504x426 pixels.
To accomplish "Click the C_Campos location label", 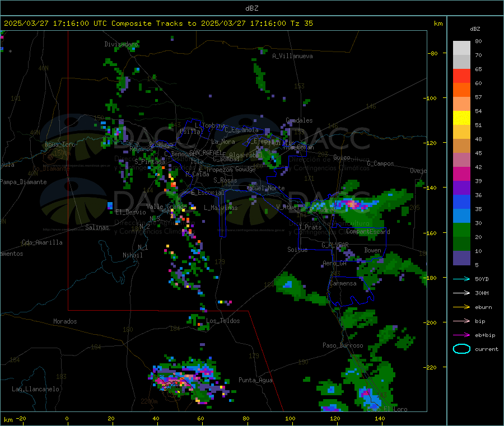I will 380,163.
